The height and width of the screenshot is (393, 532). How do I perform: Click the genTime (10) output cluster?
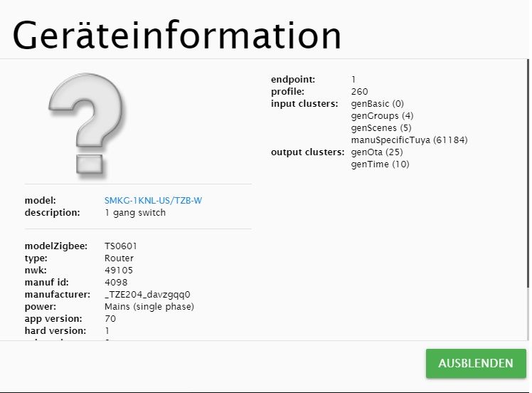(x=381, y=164)
